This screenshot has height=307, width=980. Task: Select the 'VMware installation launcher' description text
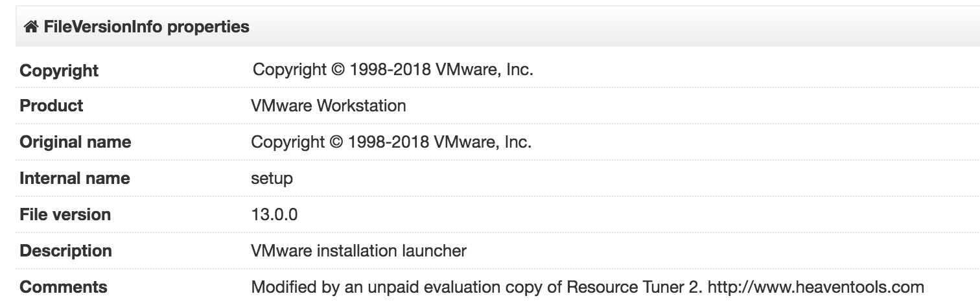pyautogui.click(x=358, y=251)
